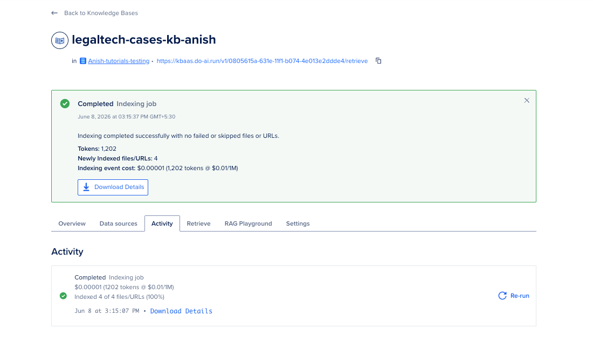593x364 pixels.
Task: Click Download Details link in activity row
Action: (181, 311)
